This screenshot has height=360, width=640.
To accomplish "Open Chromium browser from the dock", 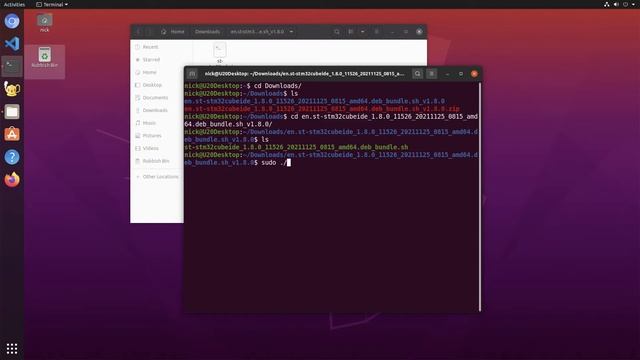I will (12, 21).
